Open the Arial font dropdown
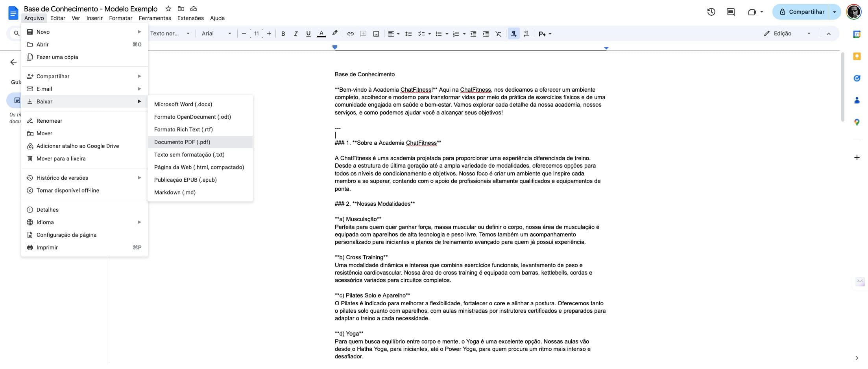This screenshot has height=369, width=868. click(x=216, y=34)
